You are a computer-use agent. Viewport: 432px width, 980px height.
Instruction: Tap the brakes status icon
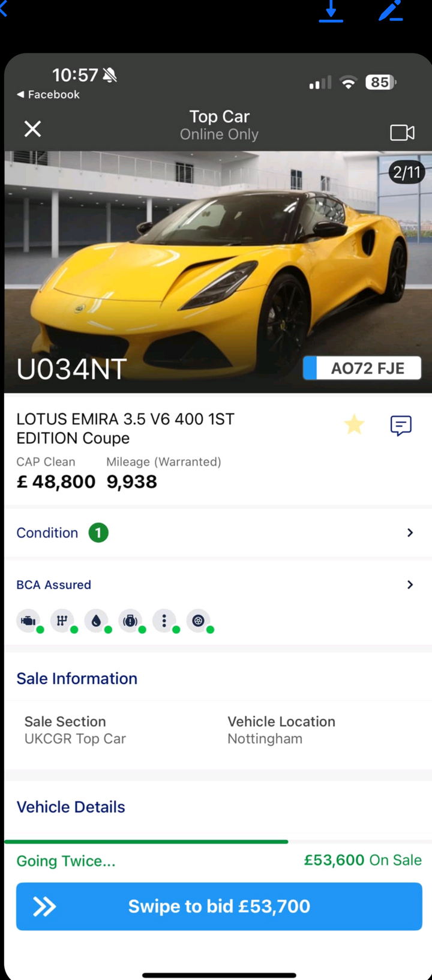130,621
